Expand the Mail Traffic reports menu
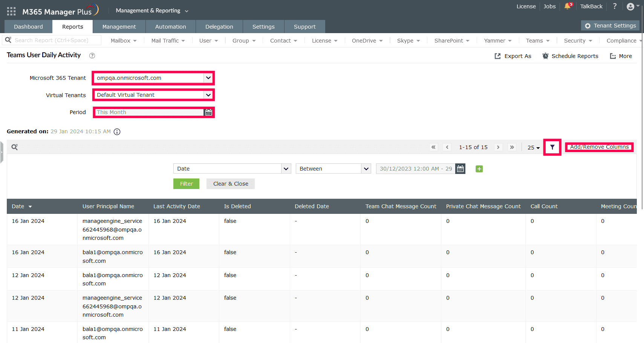The width and height of the screenshot is (644, 343). 168,41
